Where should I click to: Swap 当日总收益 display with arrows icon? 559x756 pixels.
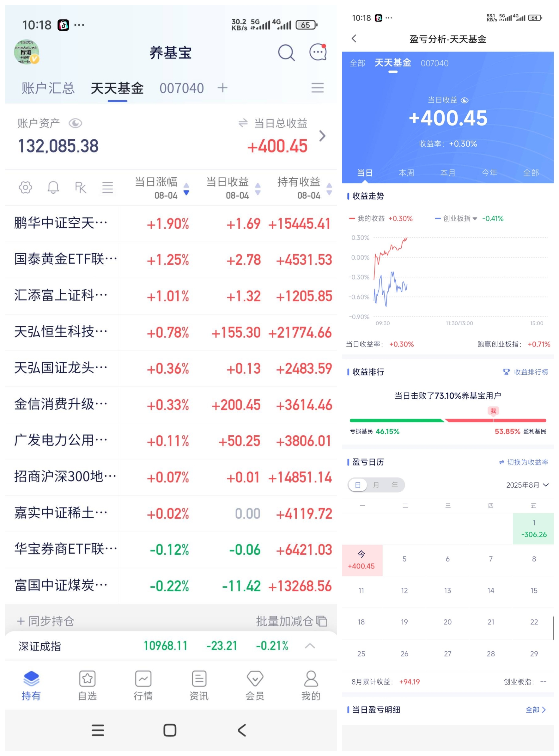point(243,123)
